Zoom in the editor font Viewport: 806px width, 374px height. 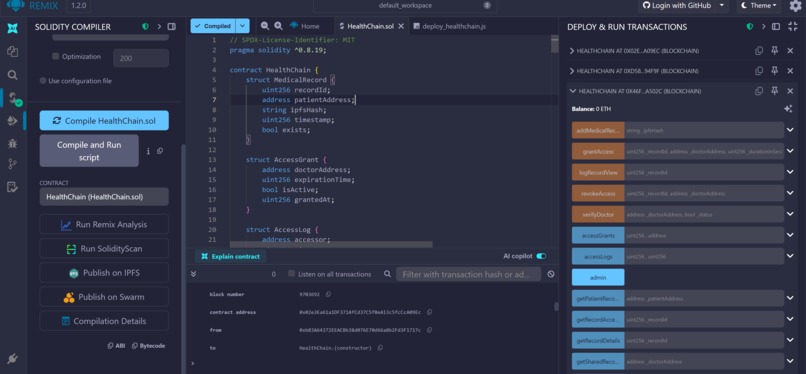tap(278, 26)
